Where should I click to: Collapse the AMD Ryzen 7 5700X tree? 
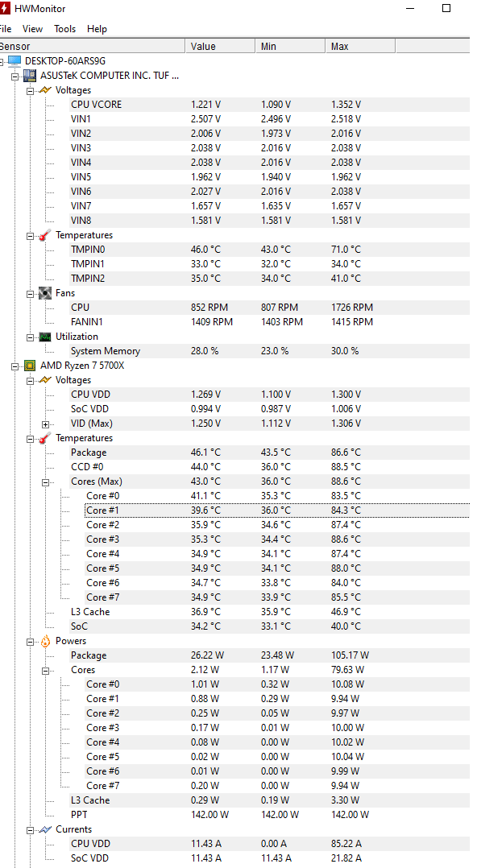pos(15,366)
